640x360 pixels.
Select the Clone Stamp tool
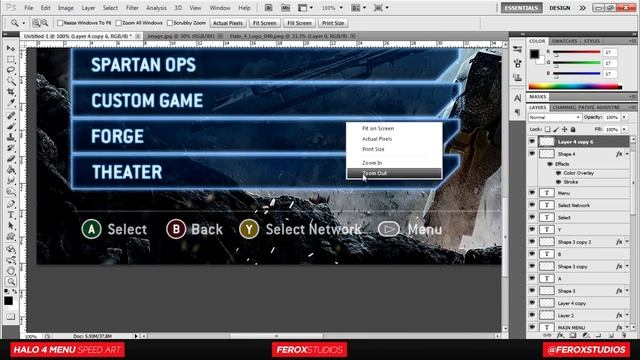(x=11, y=137)
